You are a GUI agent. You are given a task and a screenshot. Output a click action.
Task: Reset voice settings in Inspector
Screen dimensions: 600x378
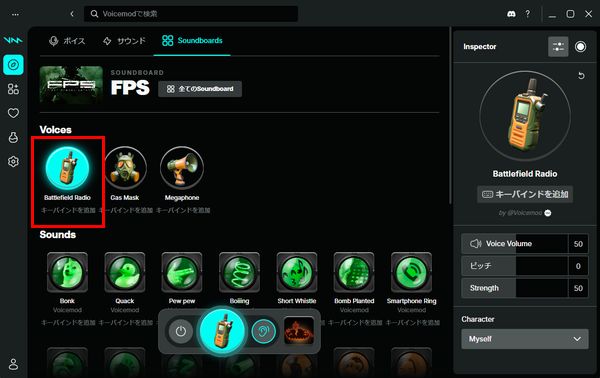click(x=581, y=76)
